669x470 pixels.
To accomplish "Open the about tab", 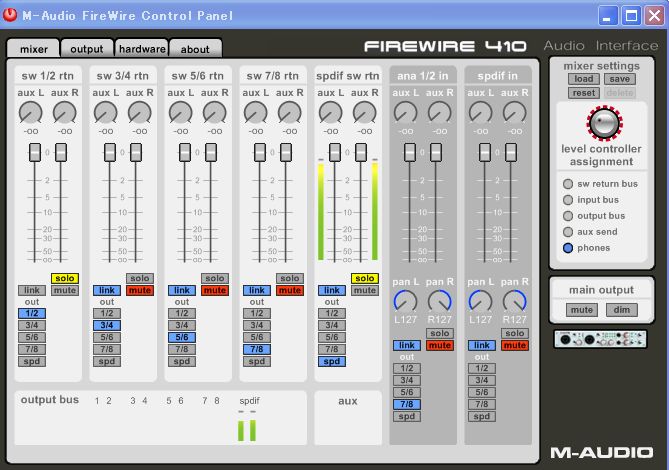I will [195, 49].
